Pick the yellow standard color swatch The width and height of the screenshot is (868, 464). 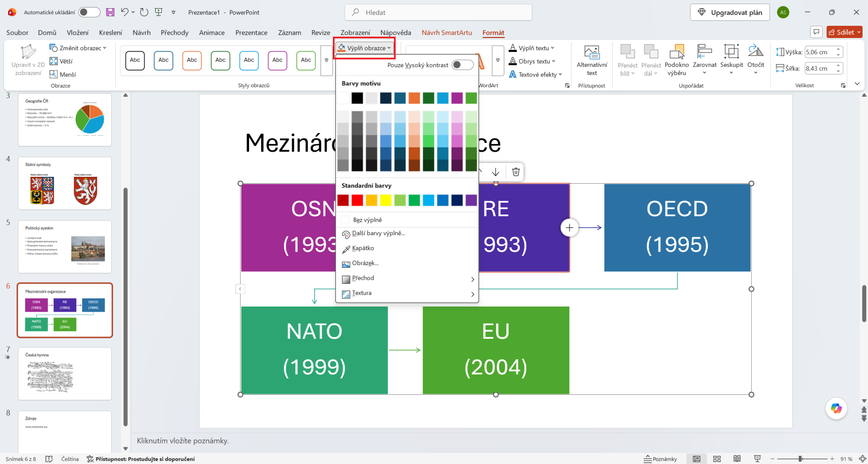[x=386, y=200]
